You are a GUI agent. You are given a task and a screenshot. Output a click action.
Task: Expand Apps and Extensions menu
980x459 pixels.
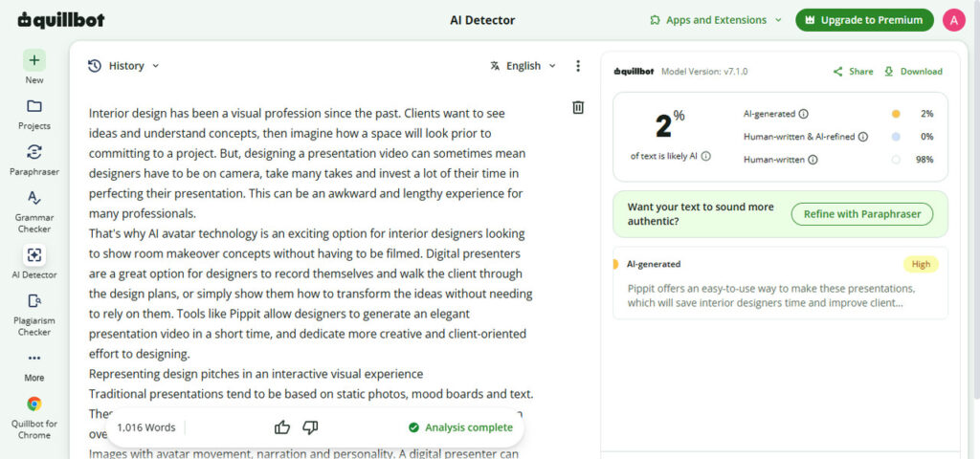[x=716, y=20]
